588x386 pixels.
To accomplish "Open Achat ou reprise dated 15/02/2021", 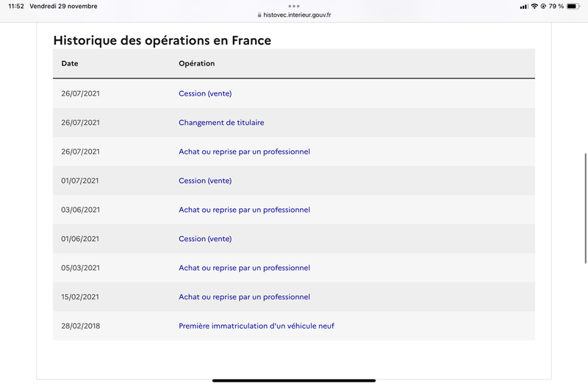I will point(244,297).
